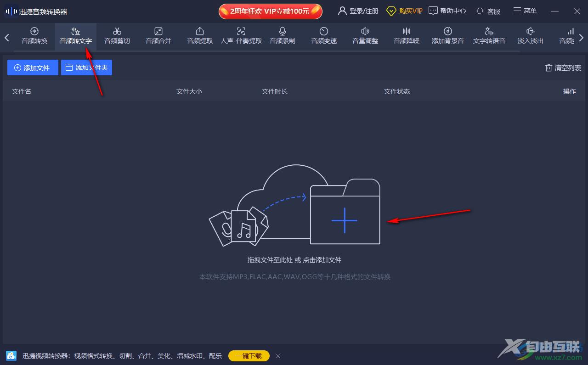Open the 菜单 menu
The width and height of the screenshot is (588, 365).
coord(525,11)
